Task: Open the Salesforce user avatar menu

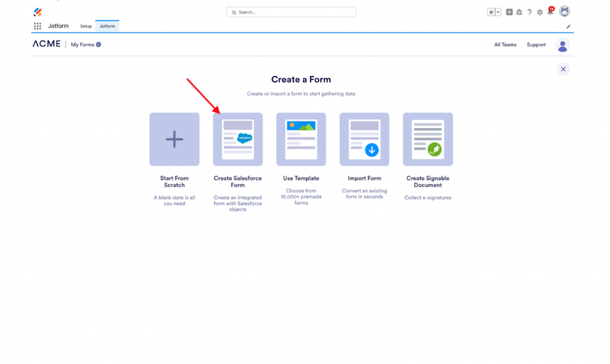Action: pos(565,11)
